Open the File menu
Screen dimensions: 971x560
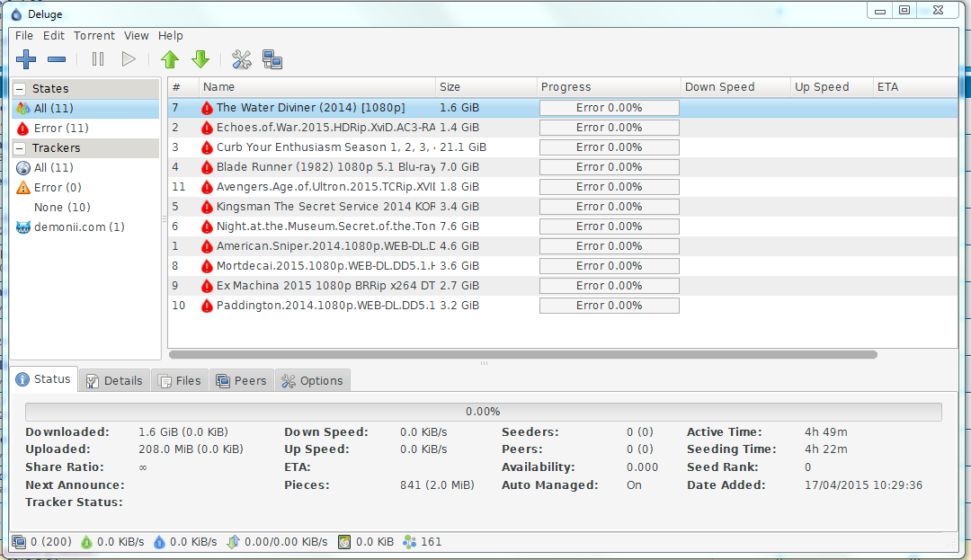(24, 36)
